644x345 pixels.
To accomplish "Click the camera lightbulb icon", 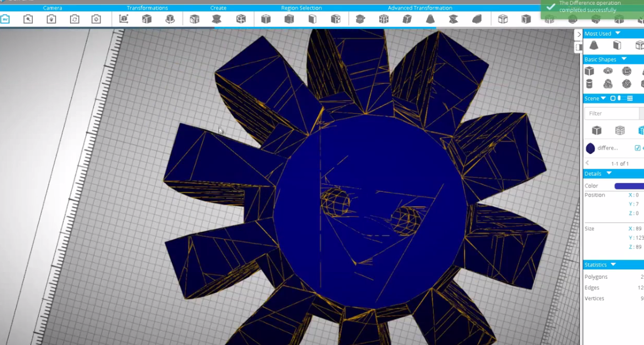I will pyautogui.click(x=51, y=19).
